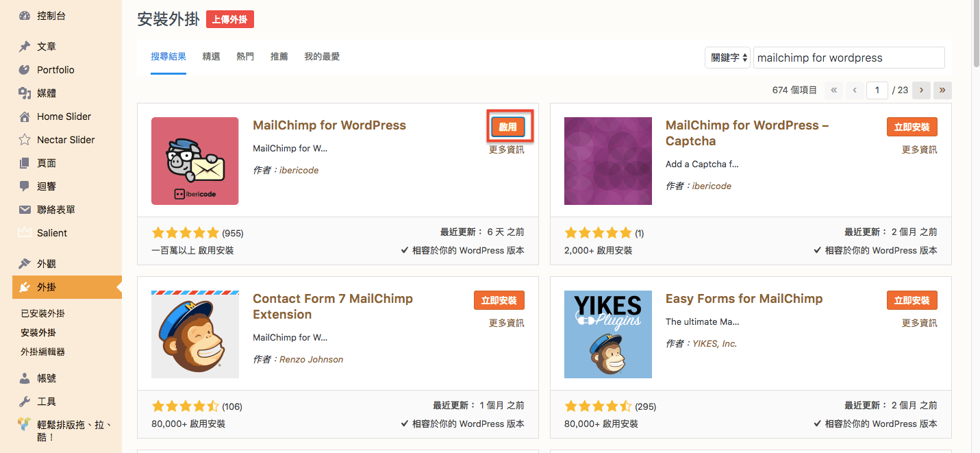
Task: Click 上傳外掛 upload button
Action: click(230, 19)
